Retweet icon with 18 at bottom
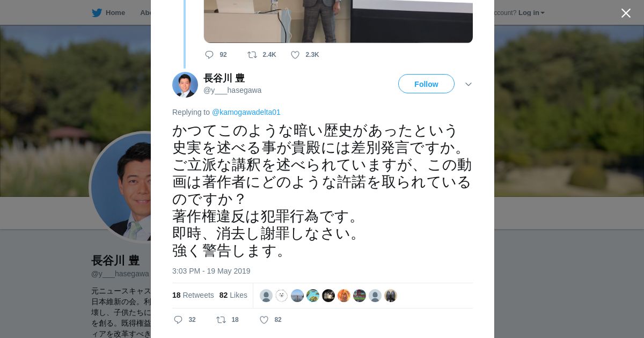The image size is (644, 338). (x=221, y=320)
